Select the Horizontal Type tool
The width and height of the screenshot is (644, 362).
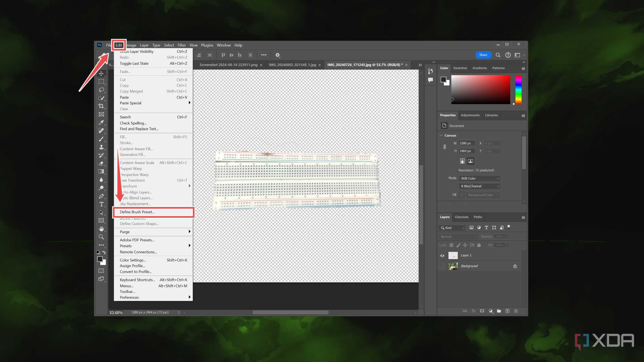(101, 204)
